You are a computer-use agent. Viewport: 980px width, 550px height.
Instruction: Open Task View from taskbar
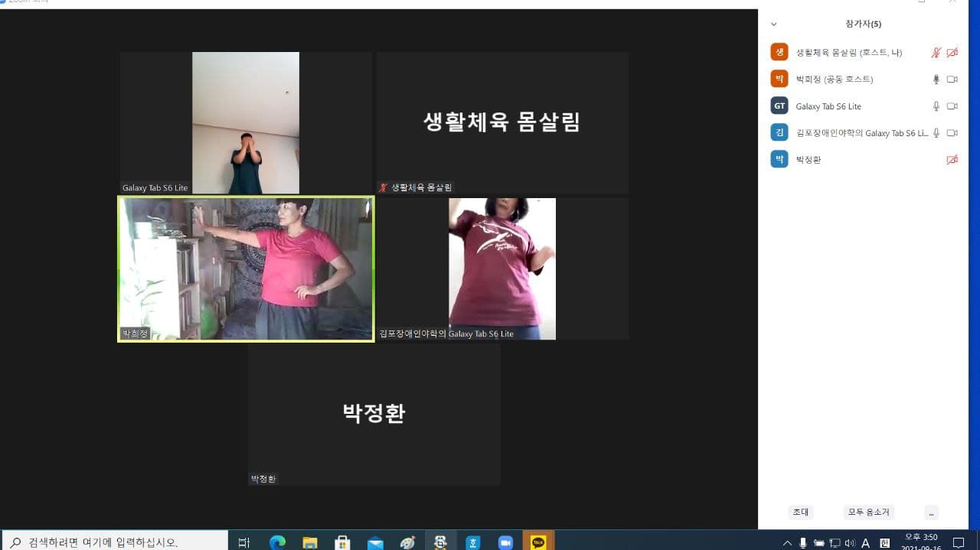click(x=244, y=542)
